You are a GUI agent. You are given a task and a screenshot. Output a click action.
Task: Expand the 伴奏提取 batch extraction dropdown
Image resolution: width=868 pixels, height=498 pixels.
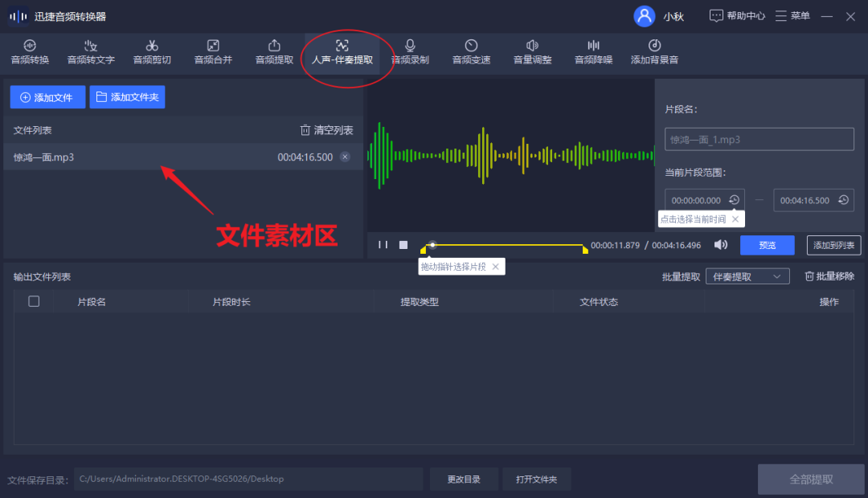747,276
